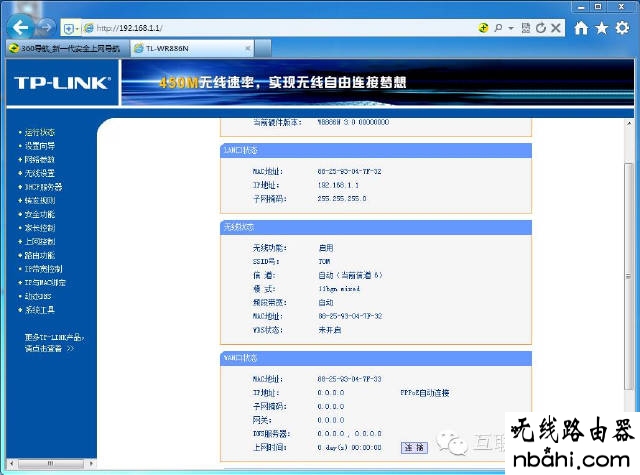The height and width of the screenshot is (475, 640).
Task: Expand 安全功能 sidebar menu
Action: coord(40,214)
